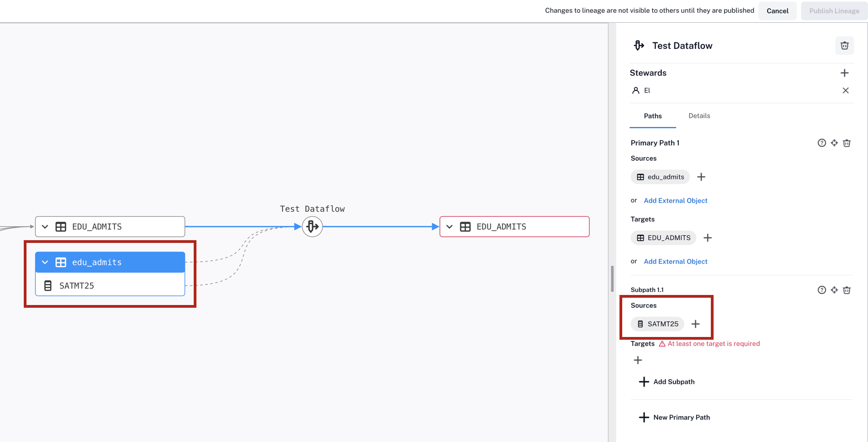Select the edu_admits source chip
This screenshot has height=442, width=868.
coord(660,177)
